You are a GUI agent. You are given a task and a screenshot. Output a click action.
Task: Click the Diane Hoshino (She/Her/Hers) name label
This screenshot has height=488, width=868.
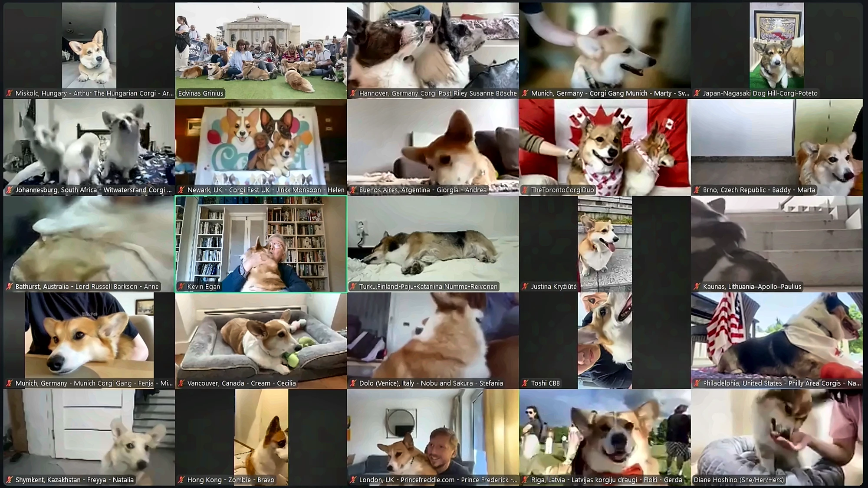tap(739, 480)
